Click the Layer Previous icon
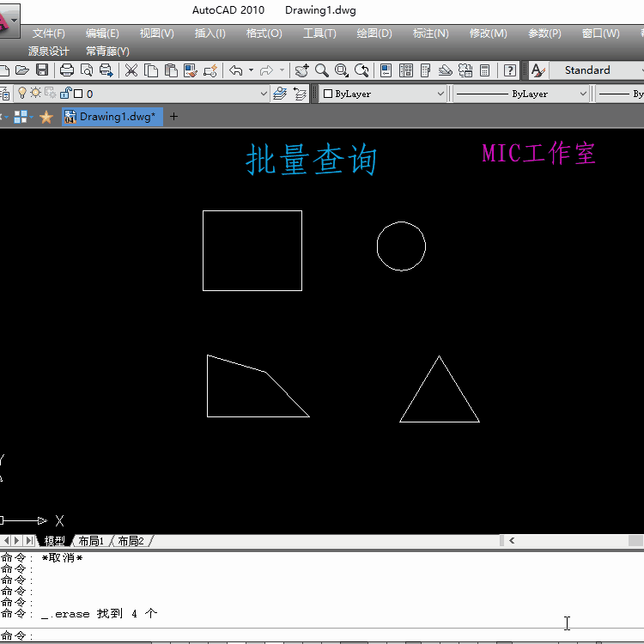 301,94
